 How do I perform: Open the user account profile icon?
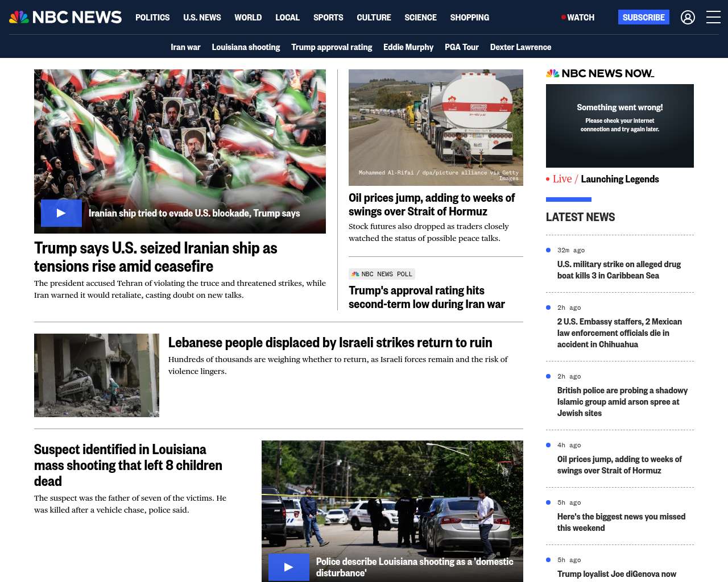(x=688, y=18)
